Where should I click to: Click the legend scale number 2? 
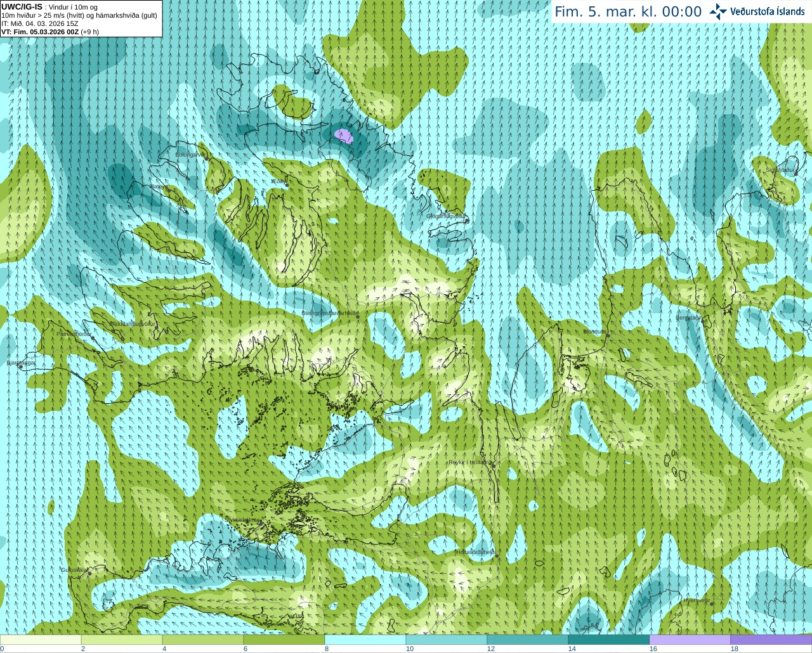click(x=83, y=649)
